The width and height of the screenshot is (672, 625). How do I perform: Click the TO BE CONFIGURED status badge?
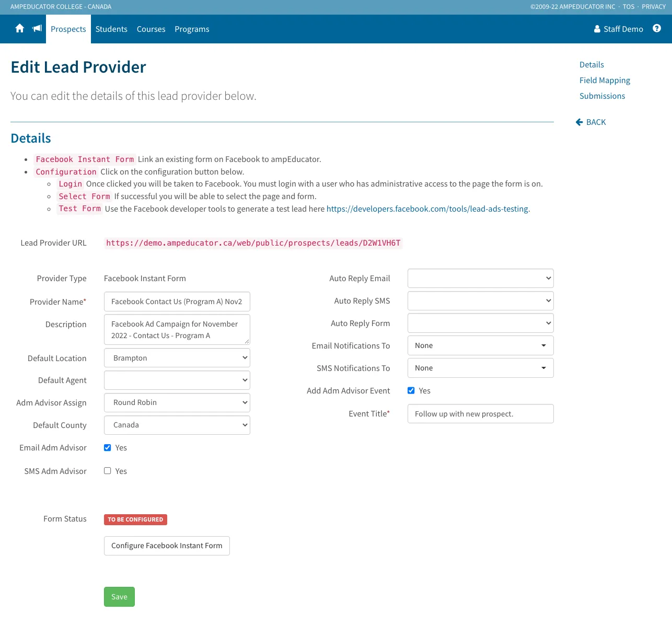[x=135, y=519]
